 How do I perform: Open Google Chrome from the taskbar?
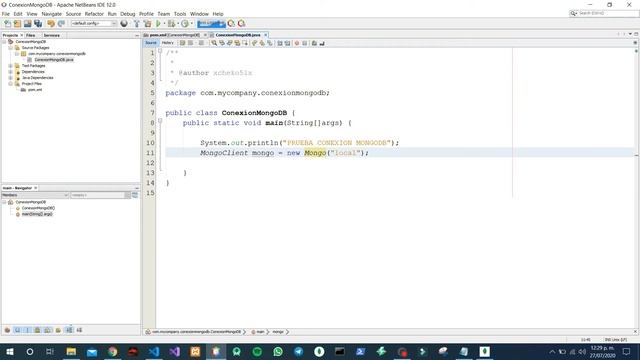113,351
